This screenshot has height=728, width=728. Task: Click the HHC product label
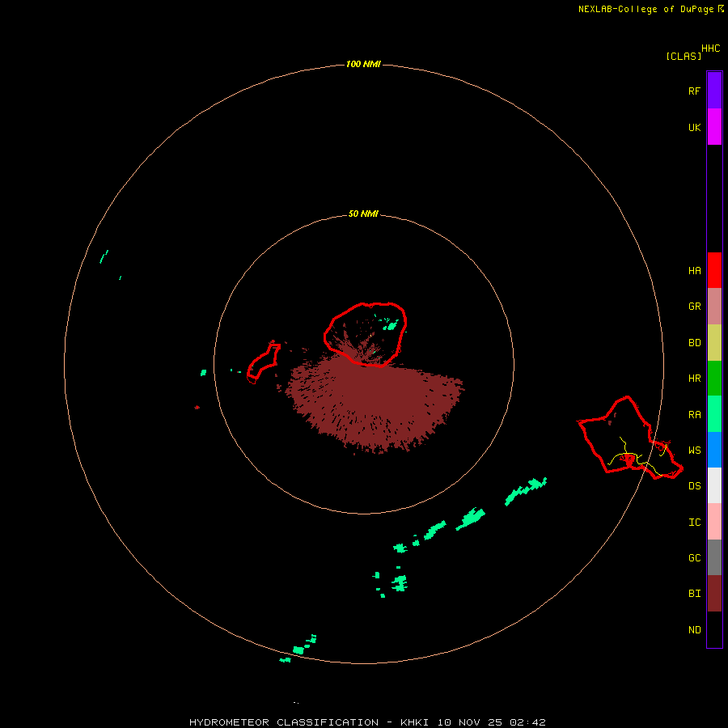coord(710,49)
